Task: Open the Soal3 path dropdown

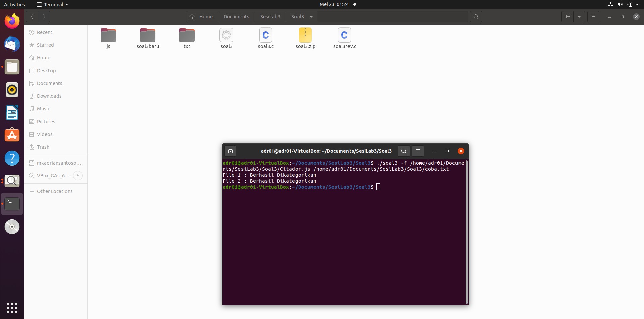Action: (311, 17)
